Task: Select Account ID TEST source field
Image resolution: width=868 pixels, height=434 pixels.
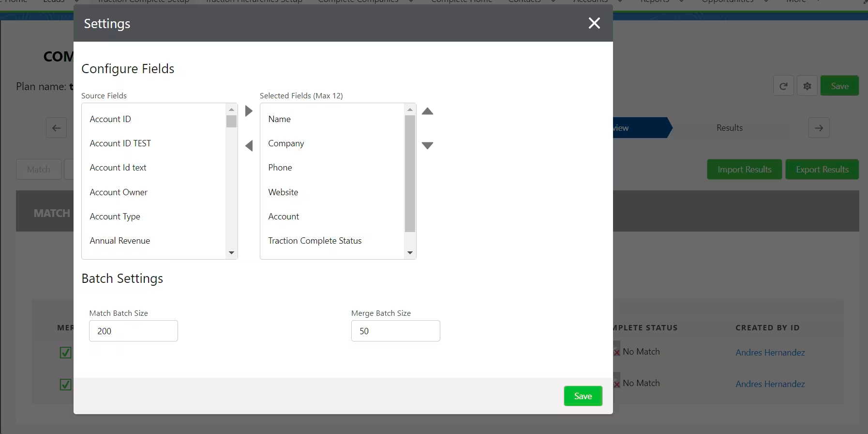Action: [x=154, y=143]
